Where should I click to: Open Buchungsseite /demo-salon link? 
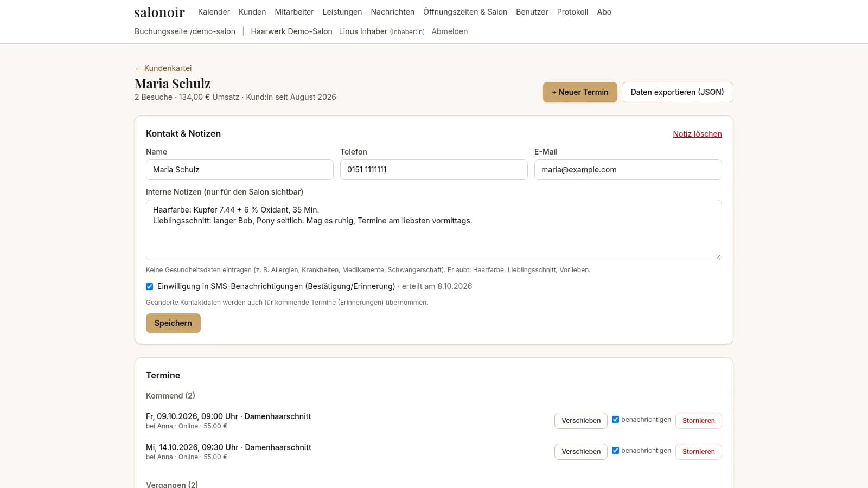tap(185, 31)
